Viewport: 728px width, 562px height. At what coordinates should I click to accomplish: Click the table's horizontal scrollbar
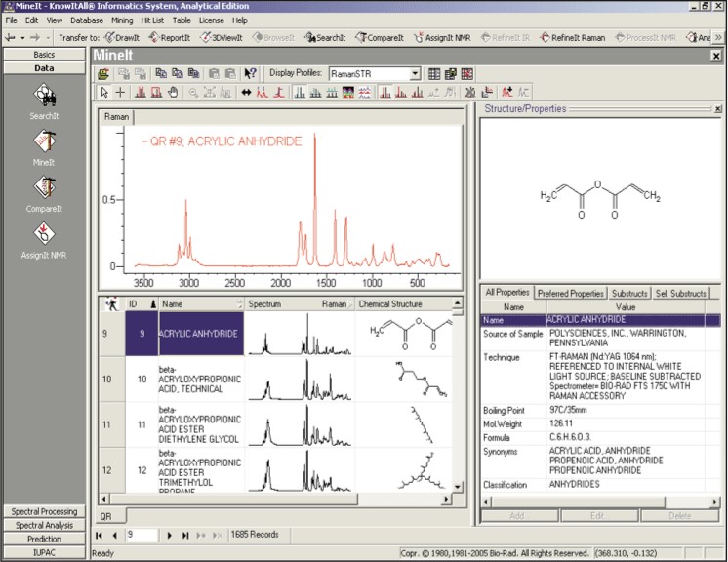[275, 500]
